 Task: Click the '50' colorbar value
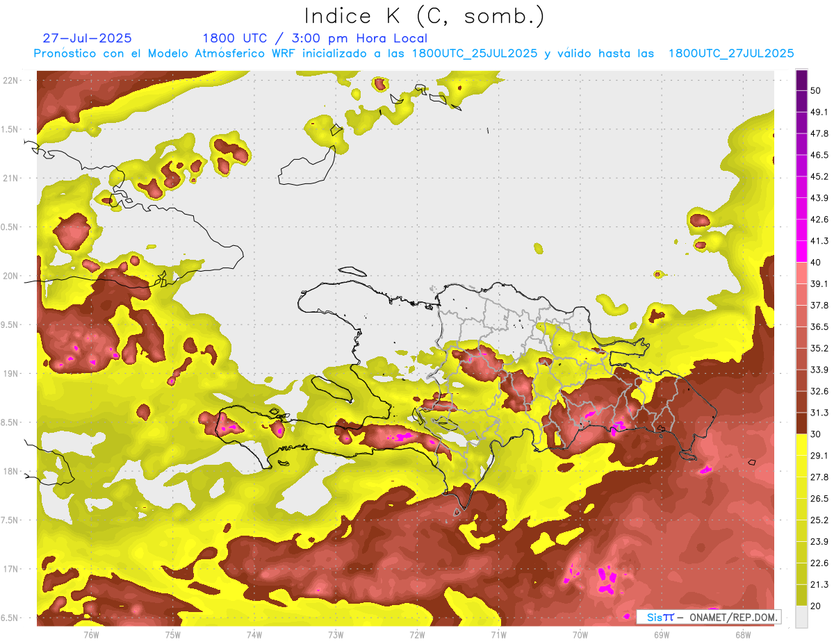(817, 90)
